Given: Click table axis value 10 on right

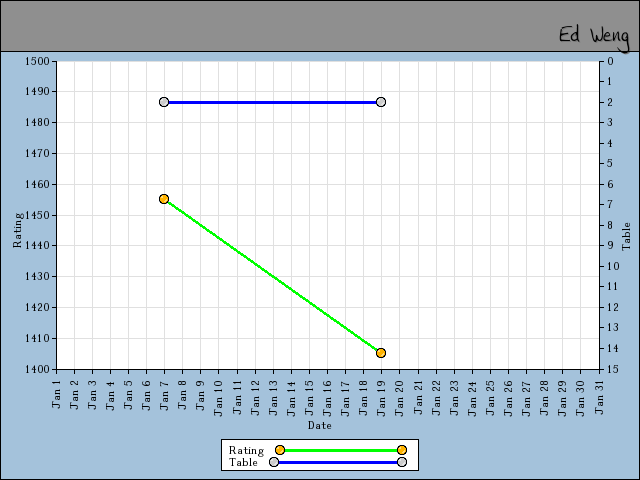Looking at the screenshot, I should [x=613, y=266].
